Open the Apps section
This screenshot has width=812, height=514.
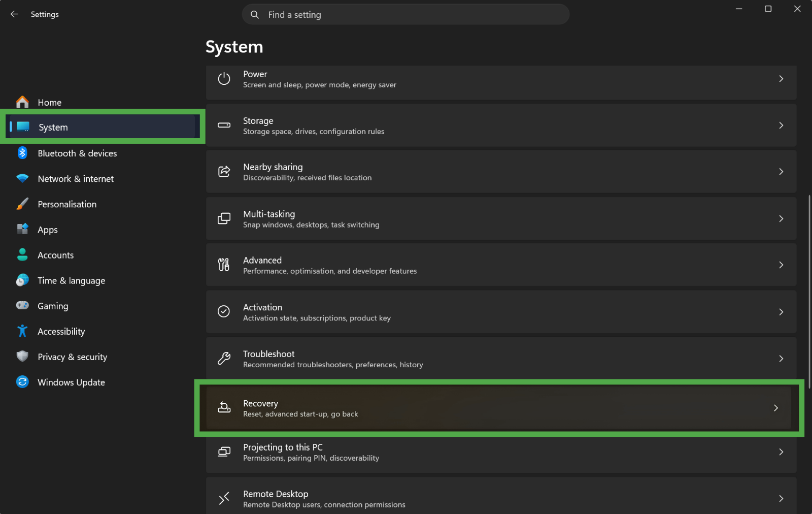(101, 229)
